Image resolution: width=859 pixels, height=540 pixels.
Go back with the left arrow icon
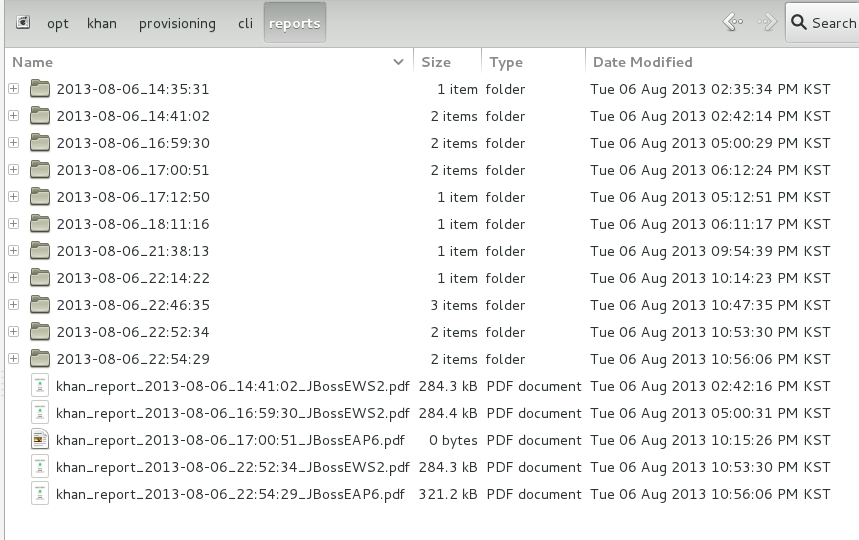[732, 22]
